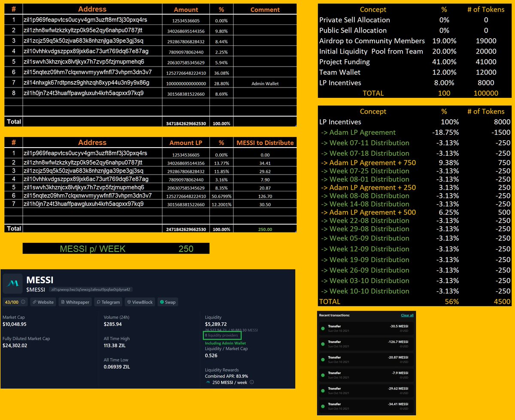
Task: Open the Whitepaper tab
Action: point(75,302)
